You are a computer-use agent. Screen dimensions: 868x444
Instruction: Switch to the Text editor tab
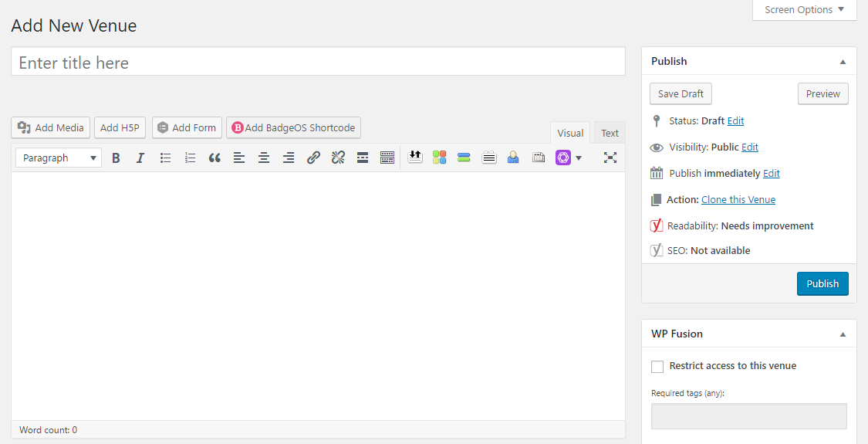pyautogui.click(x=610, y=133)
